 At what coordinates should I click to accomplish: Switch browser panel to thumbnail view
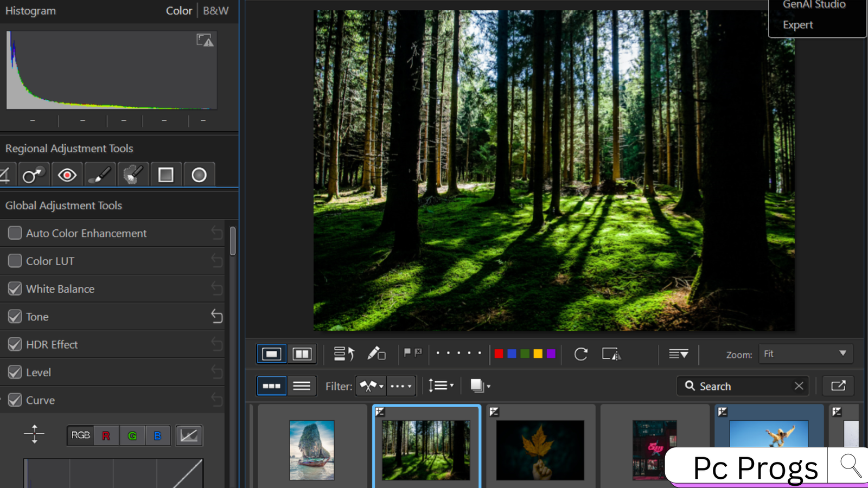[x=271, y=386]
